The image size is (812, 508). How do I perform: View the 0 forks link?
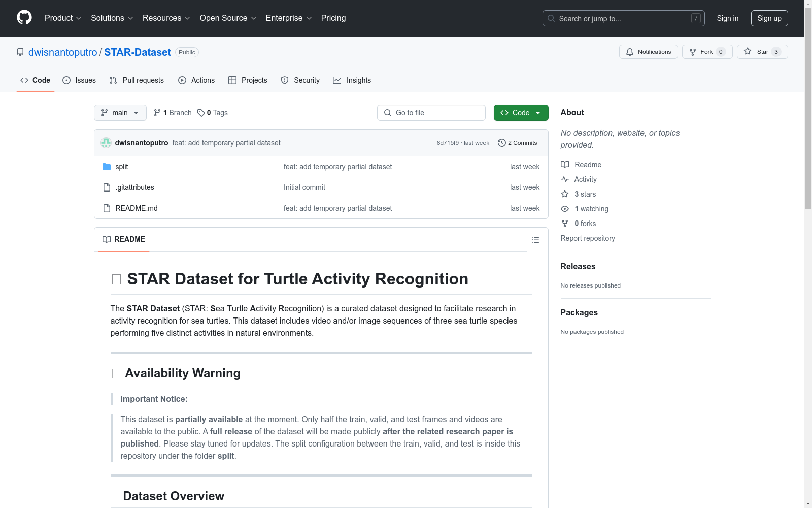[579, 224]
